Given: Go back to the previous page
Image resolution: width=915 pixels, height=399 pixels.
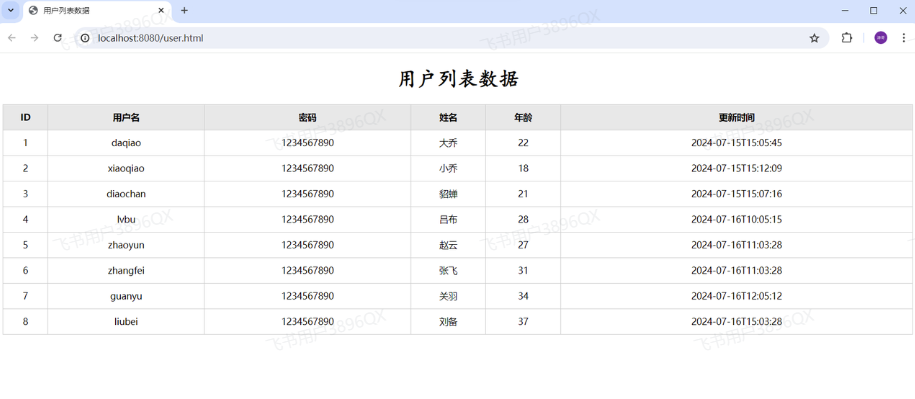Looking at the screenshot, I should click(x=12, y=38).
